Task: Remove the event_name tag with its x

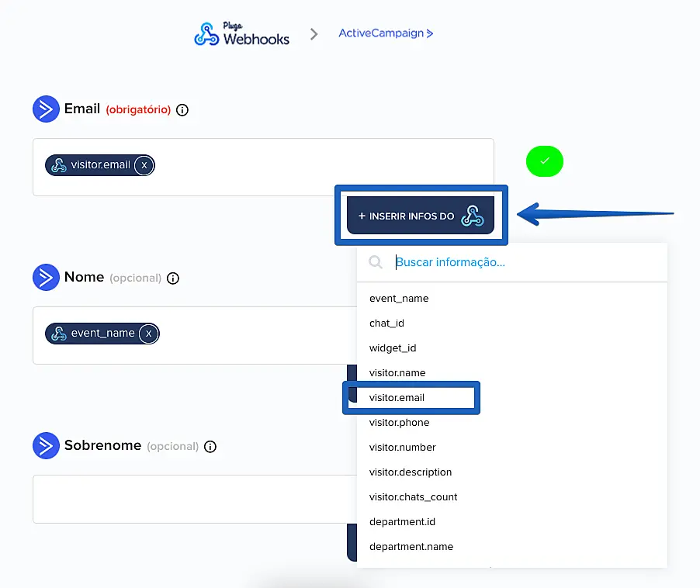Action: tap(148, 334)
